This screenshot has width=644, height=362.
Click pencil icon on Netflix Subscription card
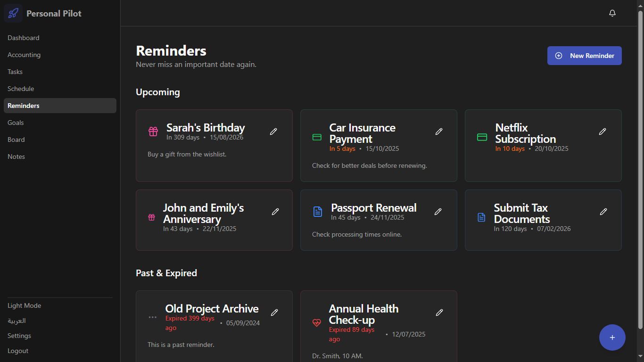pos(602,132)
